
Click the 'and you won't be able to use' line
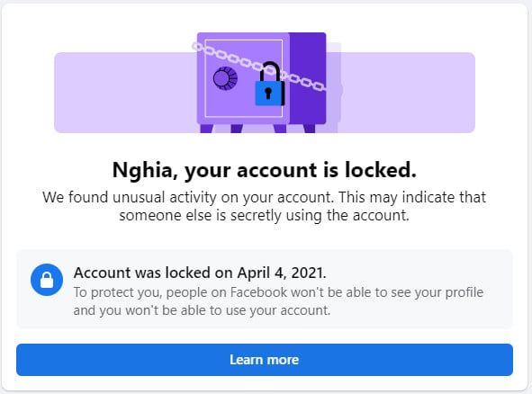[x=202, y=310]
